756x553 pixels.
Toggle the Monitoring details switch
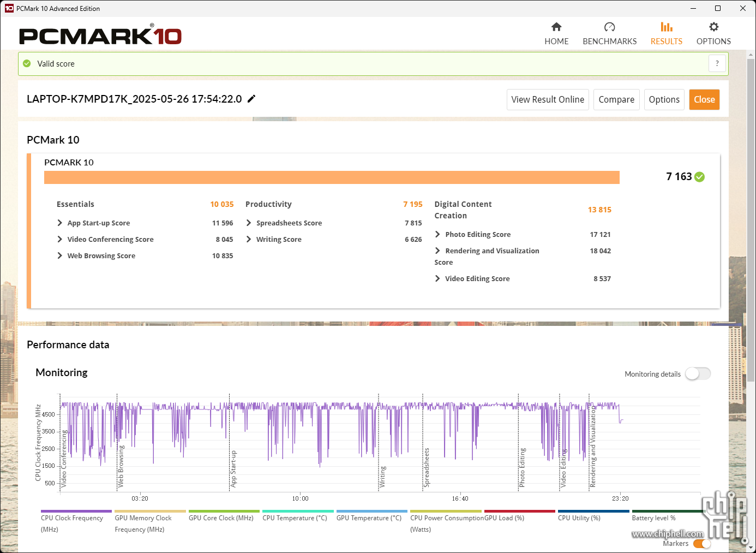click(x=698, y=374)
